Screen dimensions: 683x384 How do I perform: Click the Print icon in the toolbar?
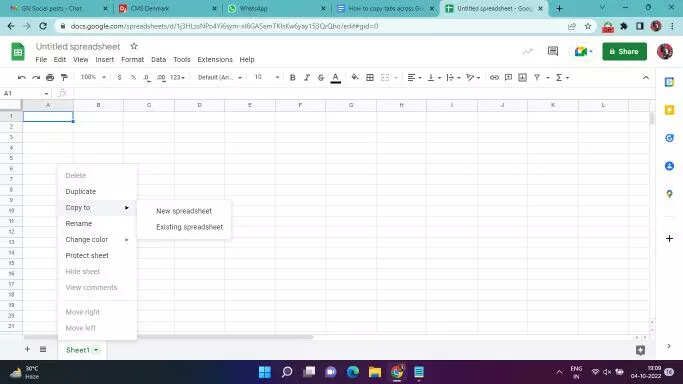50,77
